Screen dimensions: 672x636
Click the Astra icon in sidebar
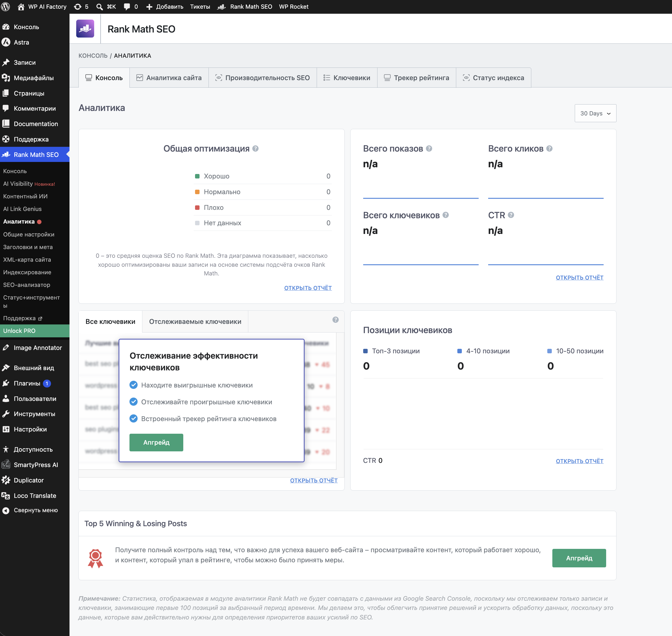(6, 42)
